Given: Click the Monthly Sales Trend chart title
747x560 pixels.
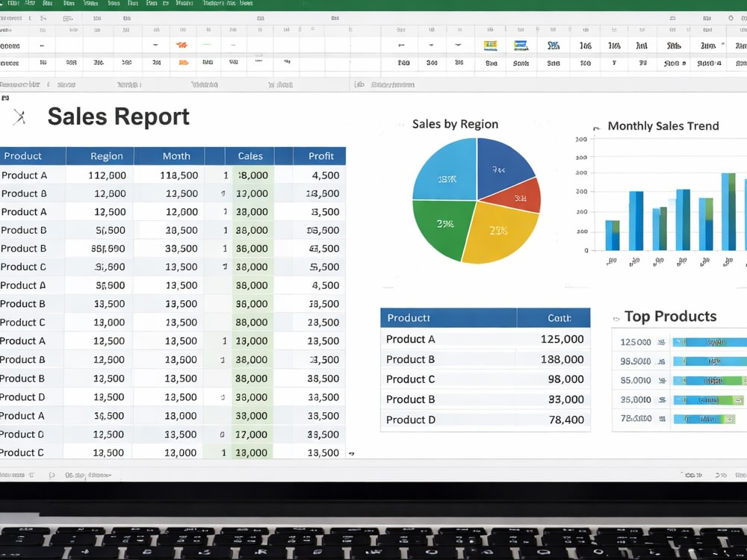Looking at the screenshot, I should 663,126.
